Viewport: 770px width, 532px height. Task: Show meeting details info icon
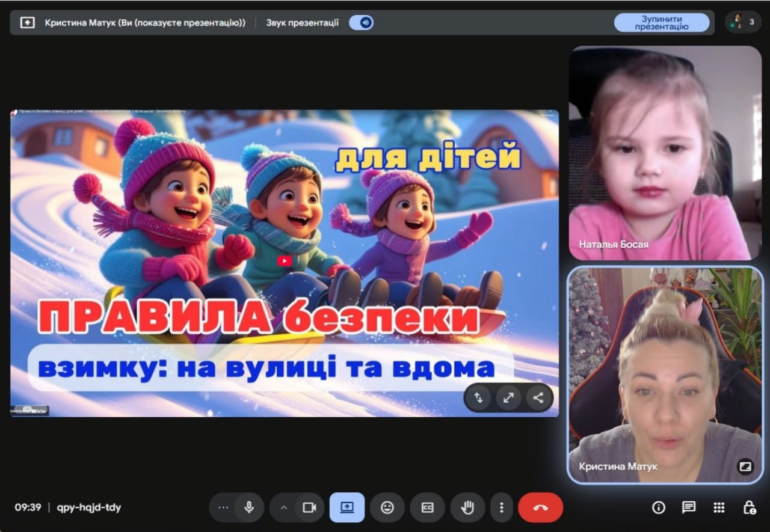659,507
